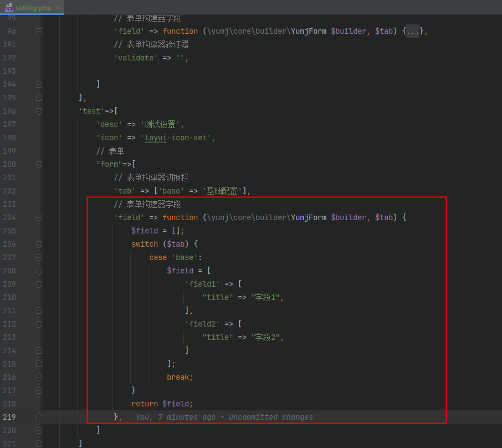Click fold end marker at line 195
The width and height of the screenshot is (502, 448).
tap(39, 98)
